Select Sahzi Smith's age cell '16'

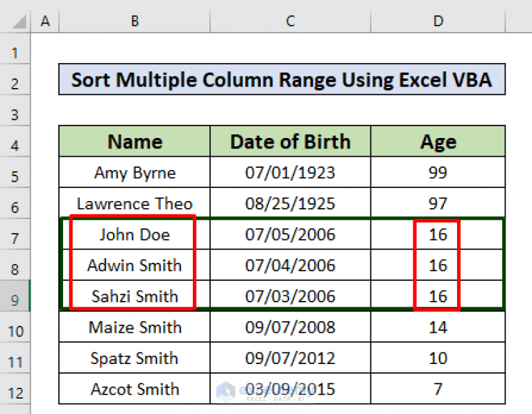(438, 296)
